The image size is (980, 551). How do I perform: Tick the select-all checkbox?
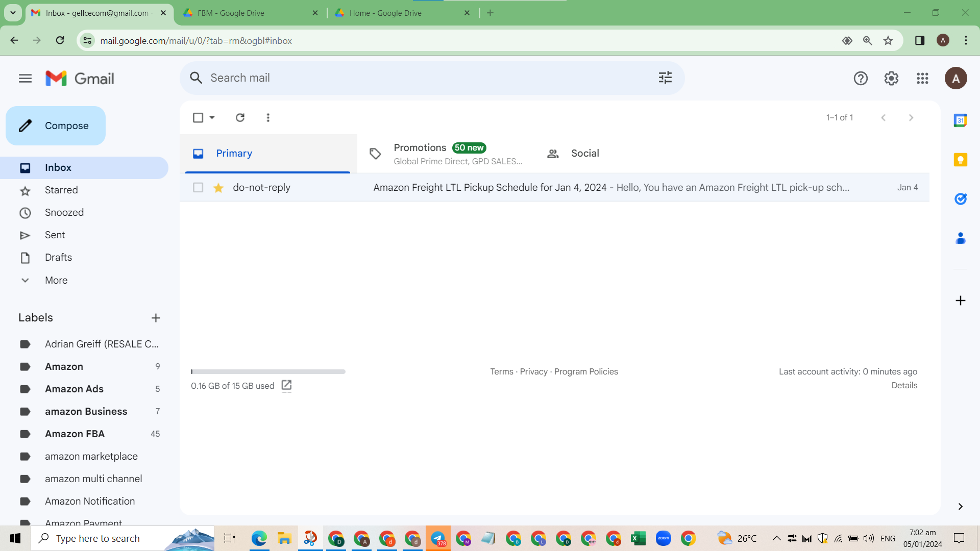coord(198,118)
